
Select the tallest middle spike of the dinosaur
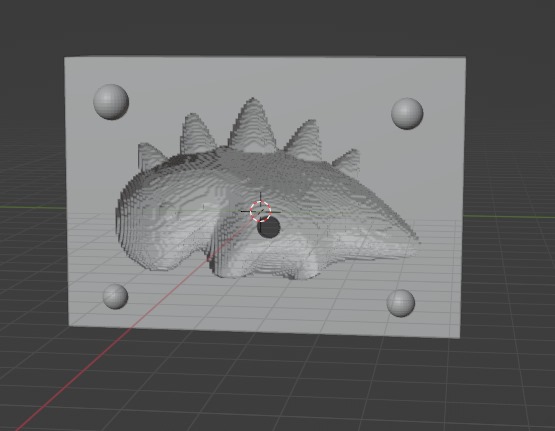[252, 124]
